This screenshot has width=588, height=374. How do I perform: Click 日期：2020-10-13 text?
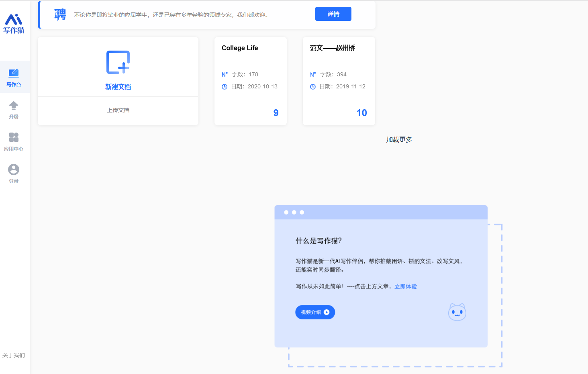pos(254,86)
